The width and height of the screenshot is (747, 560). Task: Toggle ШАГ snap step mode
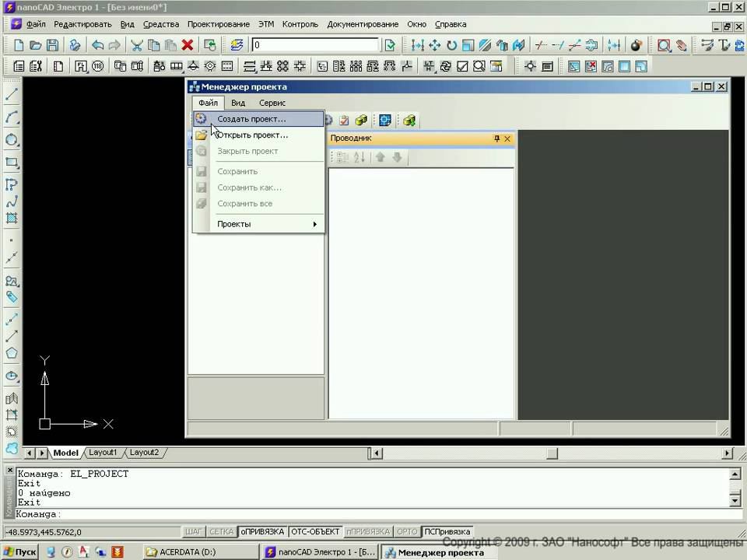[194, 531]
